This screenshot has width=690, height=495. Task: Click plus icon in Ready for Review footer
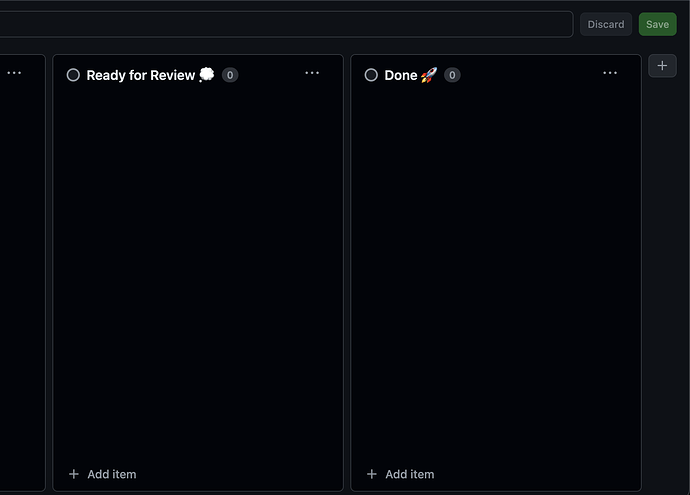tap(74, 474)
